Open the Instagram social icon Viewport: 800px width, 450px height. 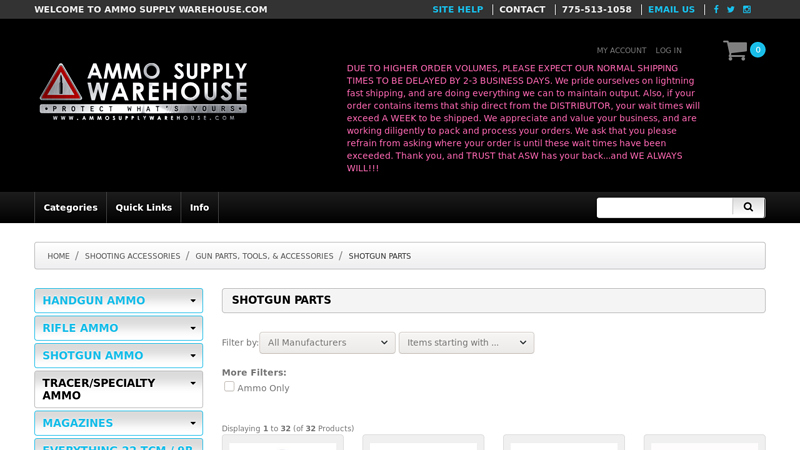tap(746, 10)
